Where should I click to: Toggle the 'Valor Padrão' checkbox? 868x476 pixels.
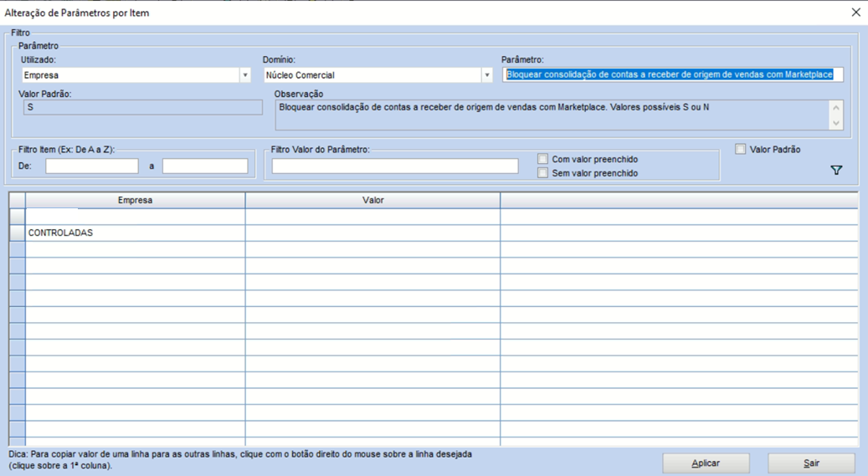coord(741,150)
